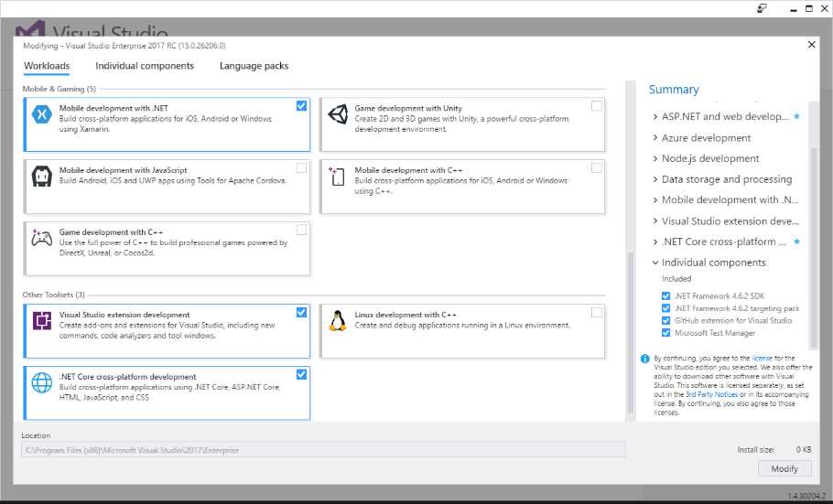This screenshot has width=833, height=504.
Task: Check Game development with Unity workload
Action: point(597,106)
